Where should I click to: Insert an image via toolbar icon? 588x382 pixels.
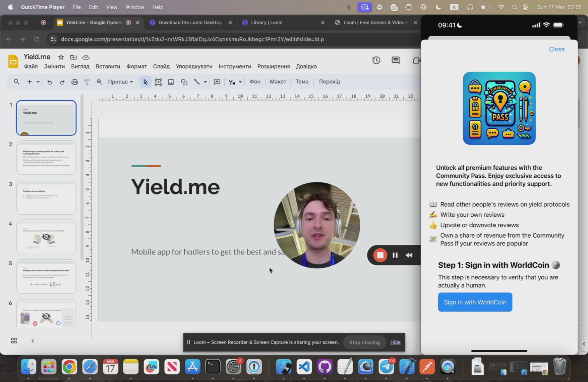pyautogui.click(x=171, y=82)
